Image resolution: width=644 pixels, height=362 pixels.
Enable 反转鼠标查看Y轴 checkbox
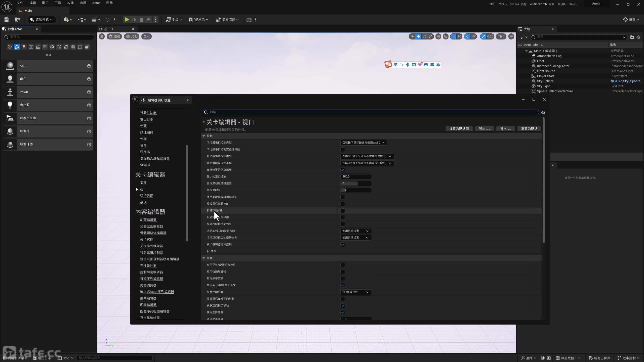pos(343,204)
